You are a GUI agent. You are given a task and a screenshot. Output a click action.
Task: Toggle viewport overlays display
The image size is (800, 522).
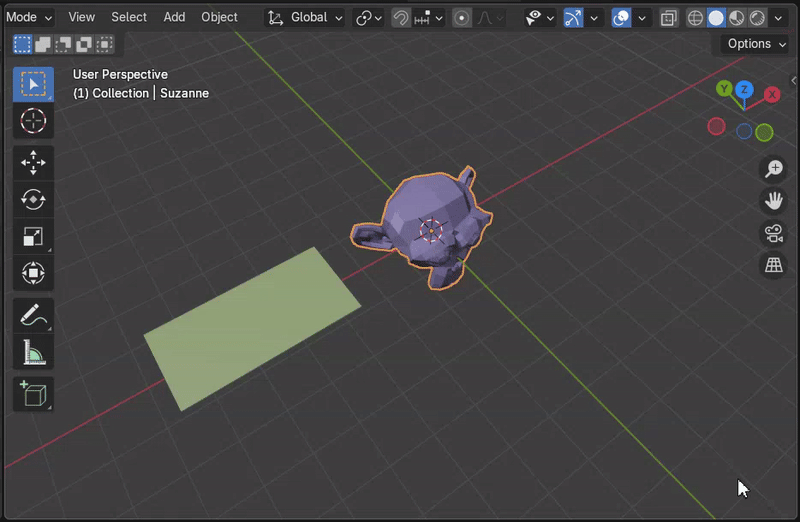pos(621,18)
